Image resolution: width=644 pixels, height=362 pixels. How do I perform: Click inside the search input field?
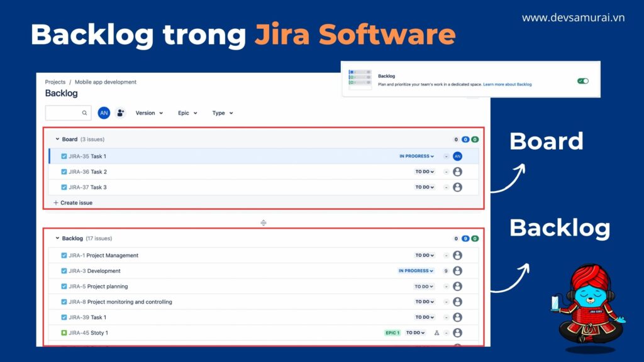click(63, 113)
